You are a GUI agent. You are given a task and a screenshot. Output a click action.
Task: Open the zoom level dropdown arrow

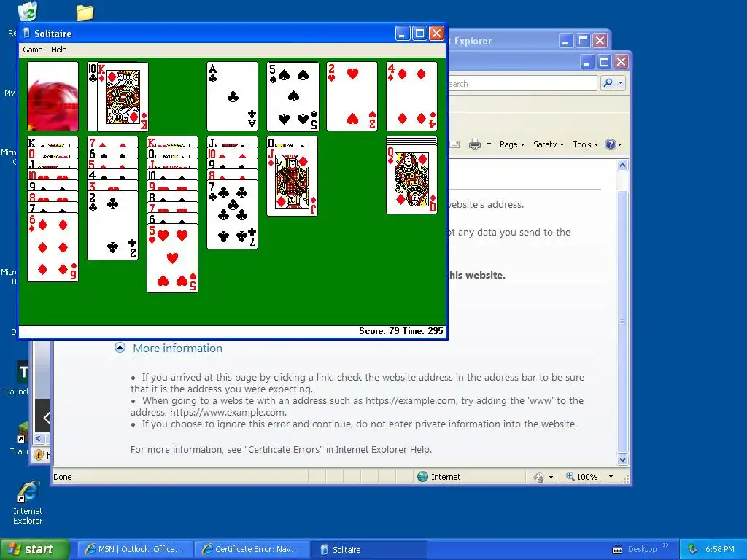611,477
